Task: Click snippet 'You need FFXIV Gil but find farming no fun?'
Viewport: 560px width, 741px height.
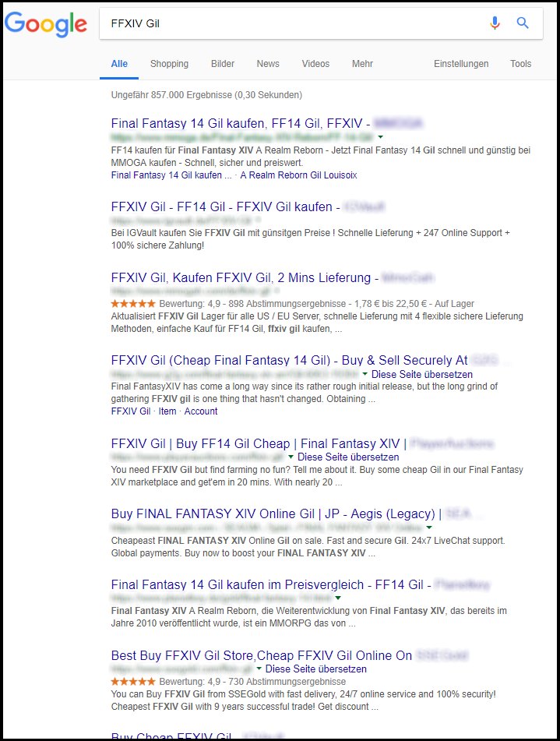Action: [317, 476]
